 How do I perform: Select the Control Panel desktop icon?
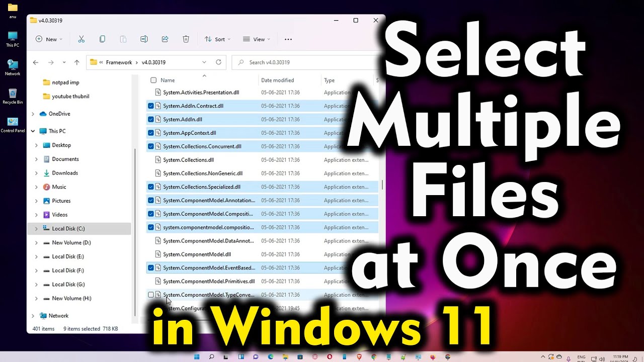coord(13,125)
